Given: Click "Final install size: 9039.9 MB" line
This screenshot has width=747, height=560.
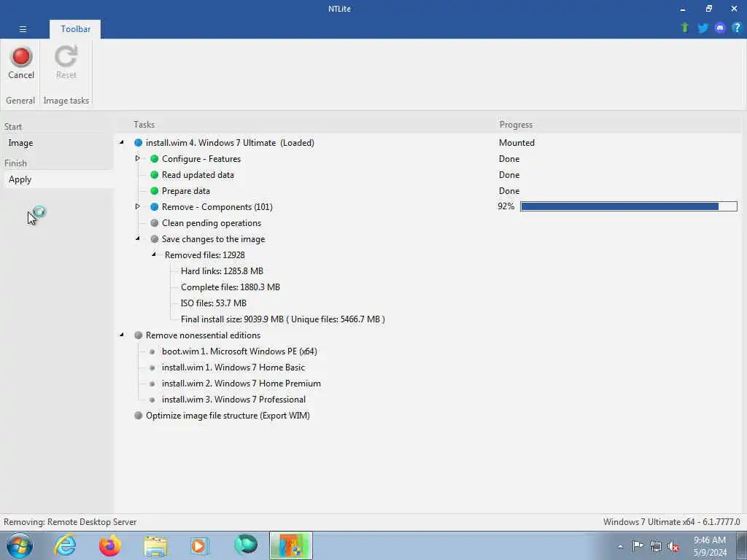Looking at the screenshot, I should pos(283,319).
